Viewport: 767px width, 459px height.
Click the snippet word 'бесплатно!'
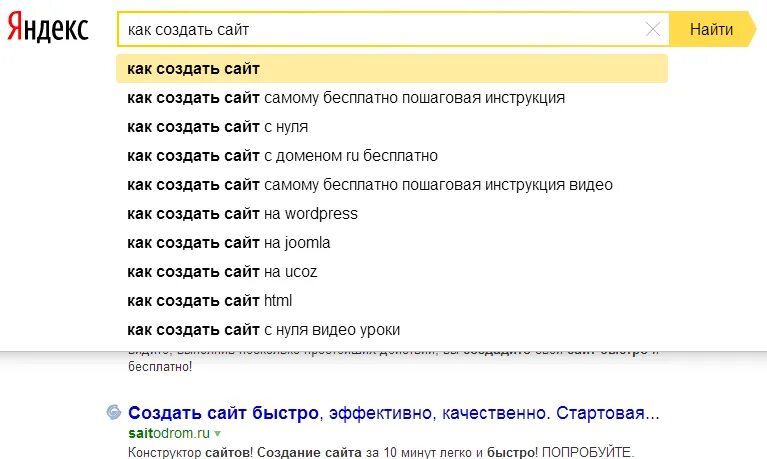coord(160,367)
